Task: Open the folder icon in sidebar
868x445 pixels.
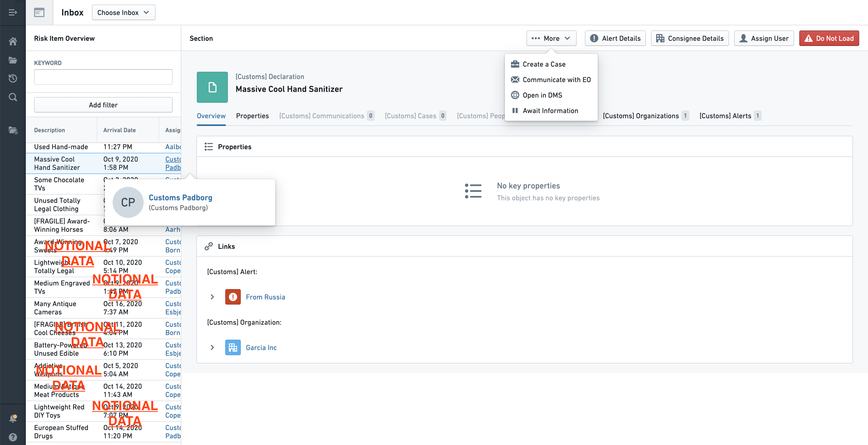Action: point(13,60)
